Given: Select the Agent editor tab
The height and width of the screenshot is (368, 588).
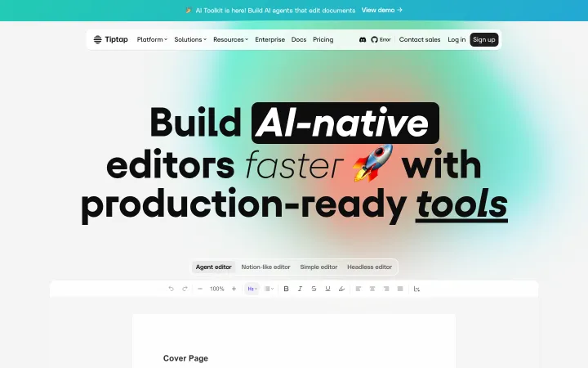Looking at the screenshot, I should coord(214,267).
